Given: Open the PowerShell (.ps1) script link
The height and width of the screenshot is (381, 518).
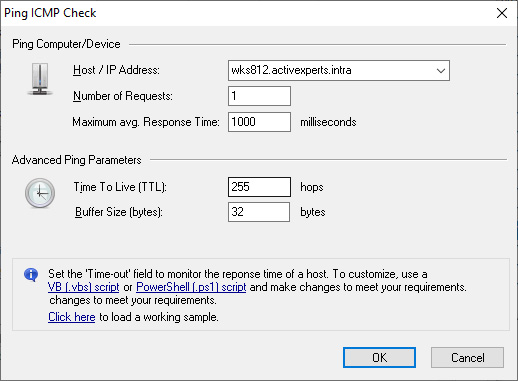Looking at the screenshot, I should 191,287.
